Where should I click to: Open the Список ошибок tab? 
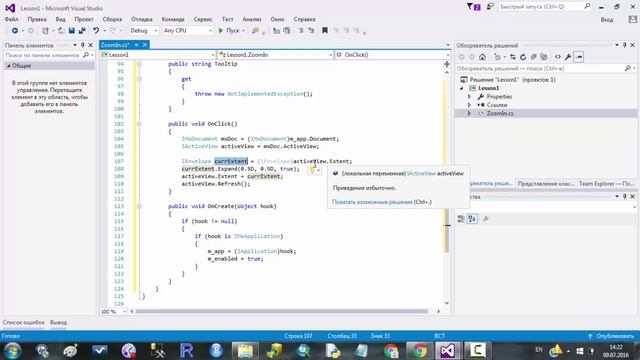click(x=24, y=322)
